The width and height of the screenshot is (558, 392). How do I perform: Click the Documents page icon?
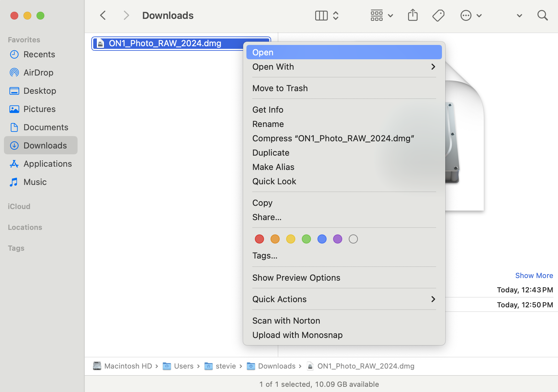[14, 127]
